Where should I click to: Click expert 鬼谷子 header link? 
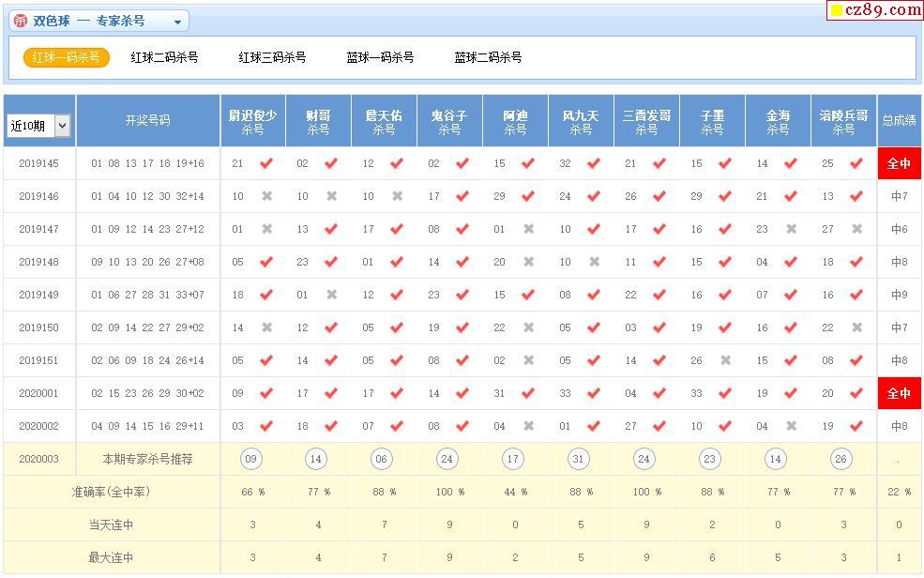click(x=449, y=121)
